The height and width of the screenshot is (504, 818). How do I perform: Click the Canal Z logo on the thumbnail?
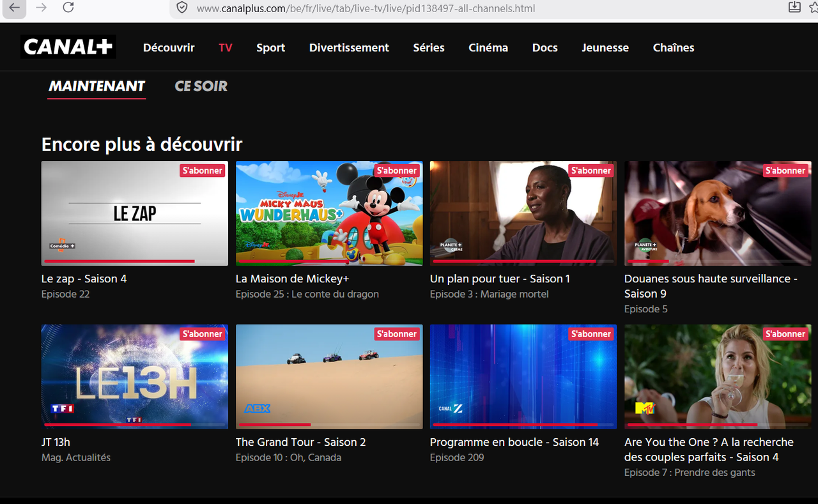click(450, 409)
